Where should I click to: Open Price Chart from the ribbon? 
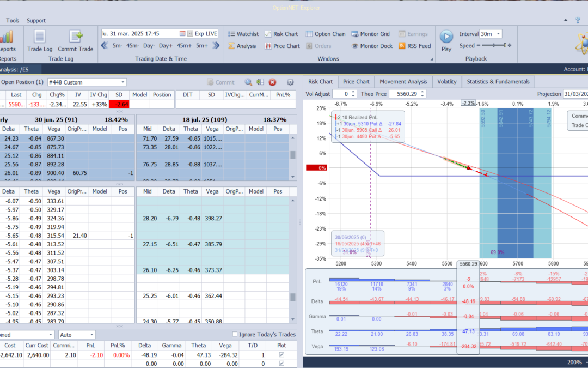283,46
